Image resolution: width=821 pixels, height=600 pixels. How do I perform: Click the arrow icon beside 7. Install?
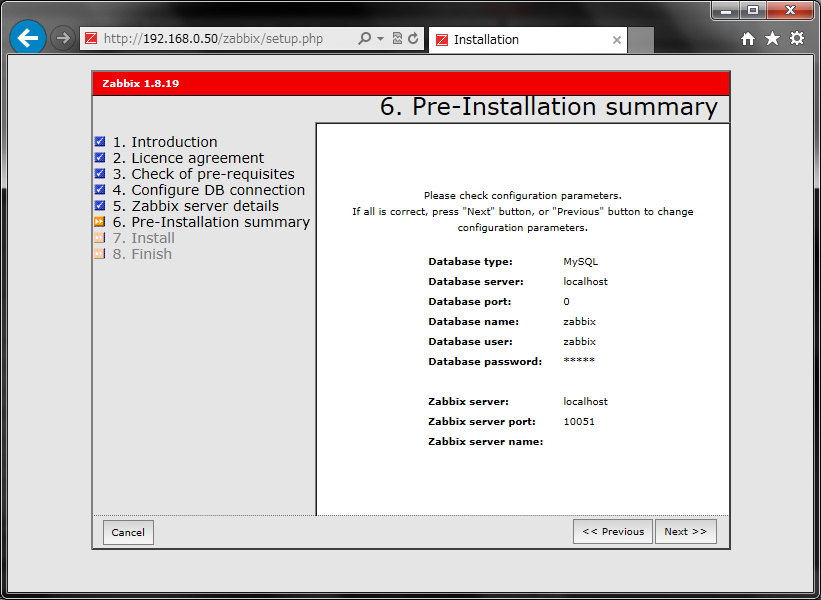pyautogui.click(x=99, y=238)
